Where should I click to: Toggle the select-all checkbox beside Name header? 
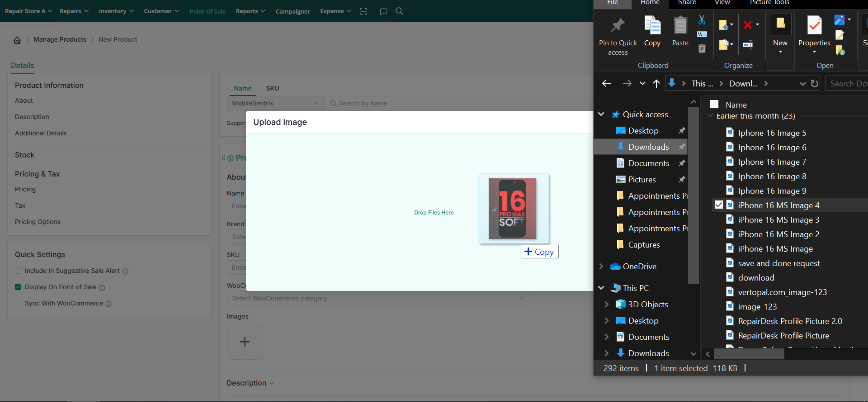click(x=714, y=104)
